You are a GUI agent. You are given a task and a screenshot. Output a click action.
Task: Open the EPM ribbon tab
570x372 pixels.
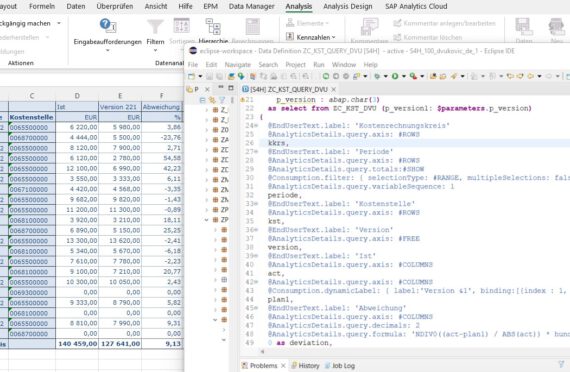point(210,6)
